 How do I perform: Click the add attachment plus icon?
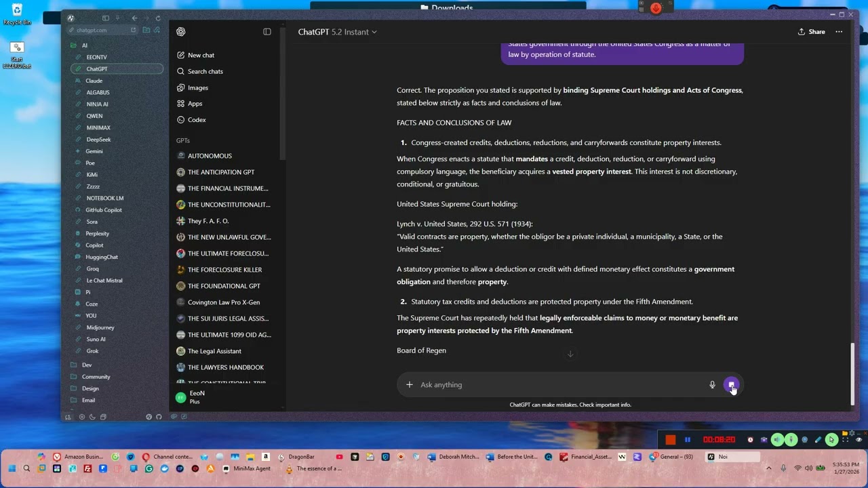[409, 385]
